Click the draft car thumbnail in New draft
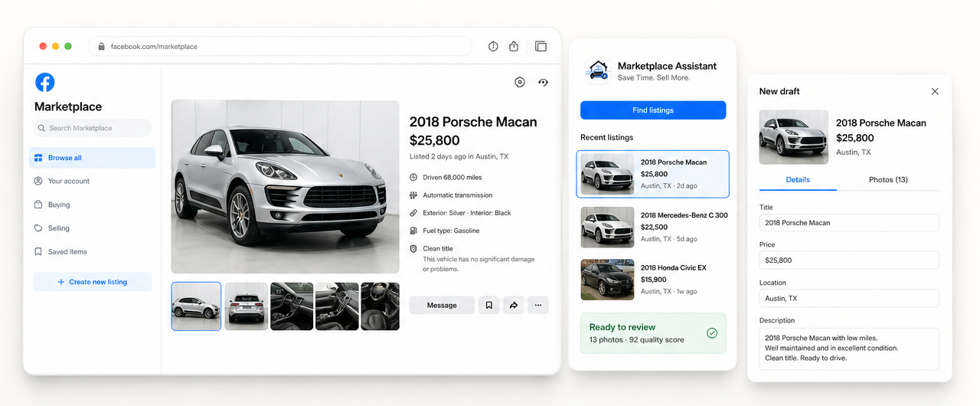This screenshot has width=980, height=406. 794,137
